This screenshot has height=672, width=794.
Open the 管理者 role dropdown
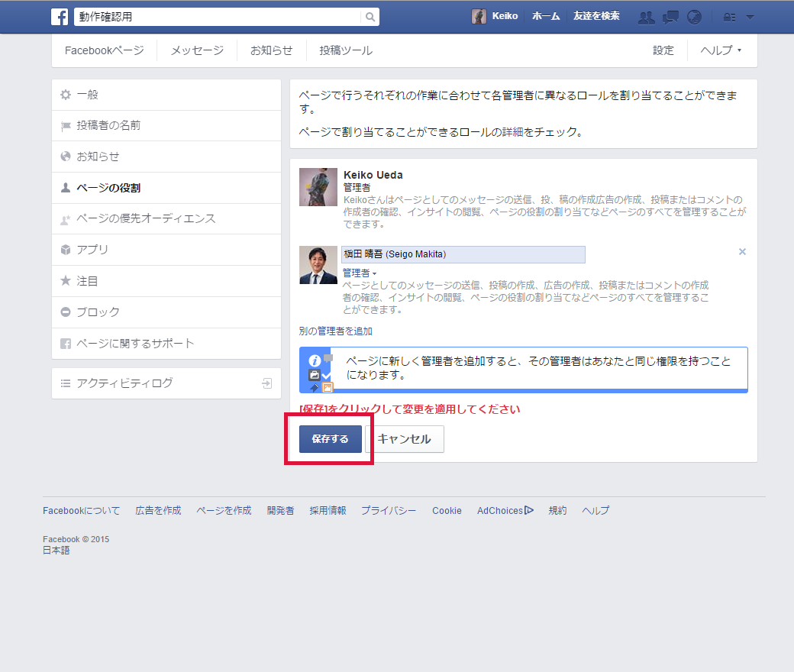tap(360, 273)
